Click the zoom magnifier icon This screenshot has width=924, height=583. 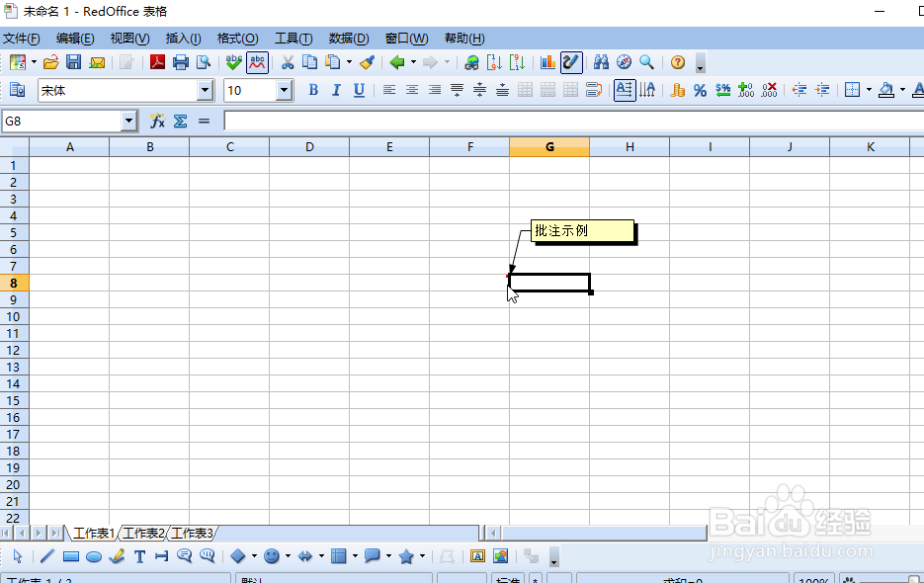647,62
